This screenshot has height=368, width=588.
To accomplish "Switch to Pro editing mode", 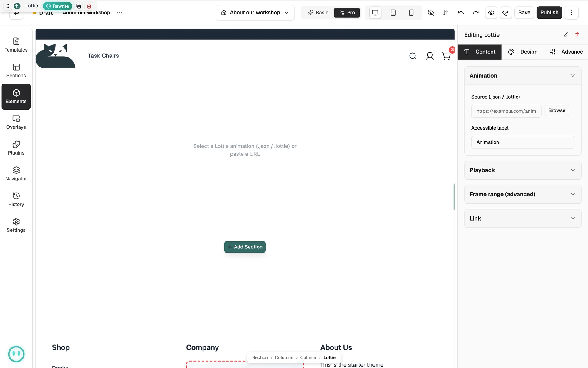I will point(347,13).
